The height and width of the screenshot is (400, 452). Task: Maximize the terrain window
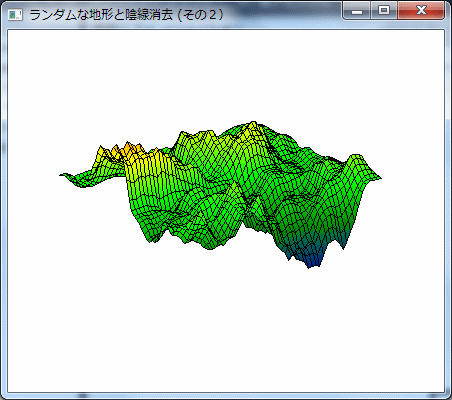coord(384,11)
